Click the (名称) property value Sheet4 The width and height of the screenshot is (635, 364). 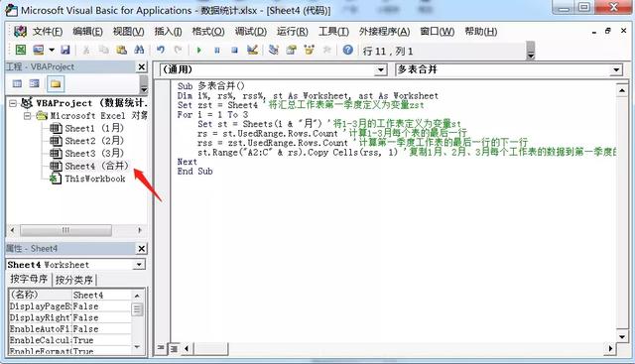click(x=101, y=295)
